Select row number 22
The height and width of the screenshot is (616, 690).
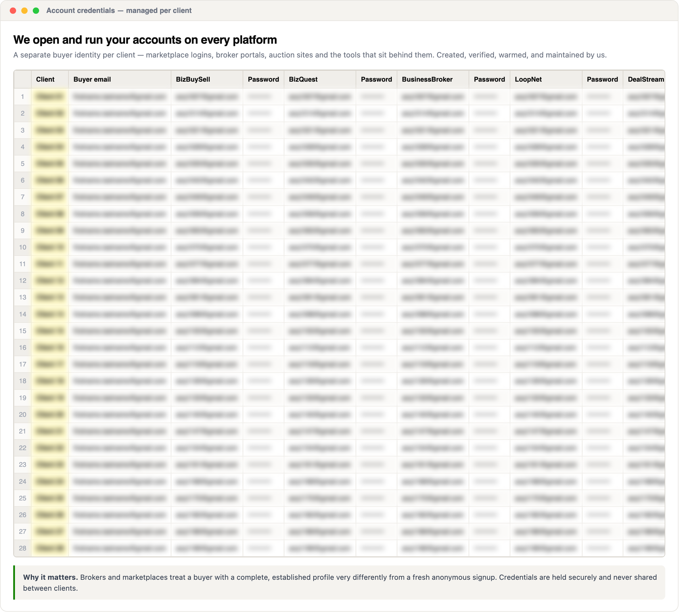coord(23,448)
